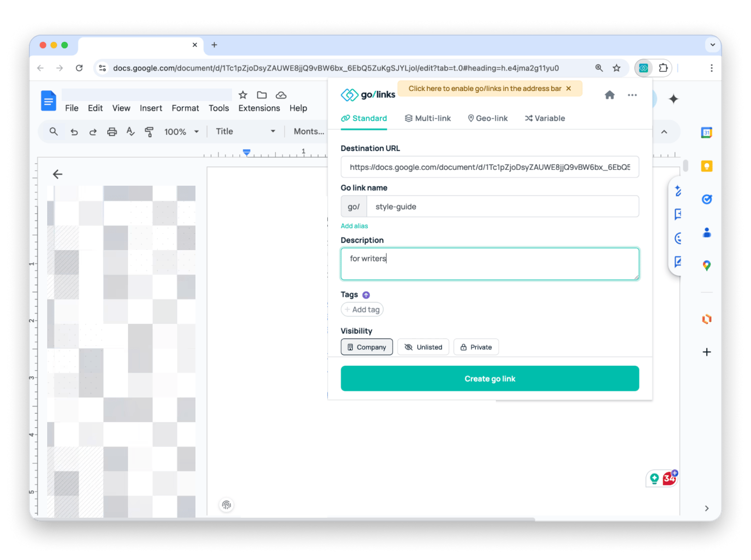Switch to the Standard tab

[x=364, y=118]
